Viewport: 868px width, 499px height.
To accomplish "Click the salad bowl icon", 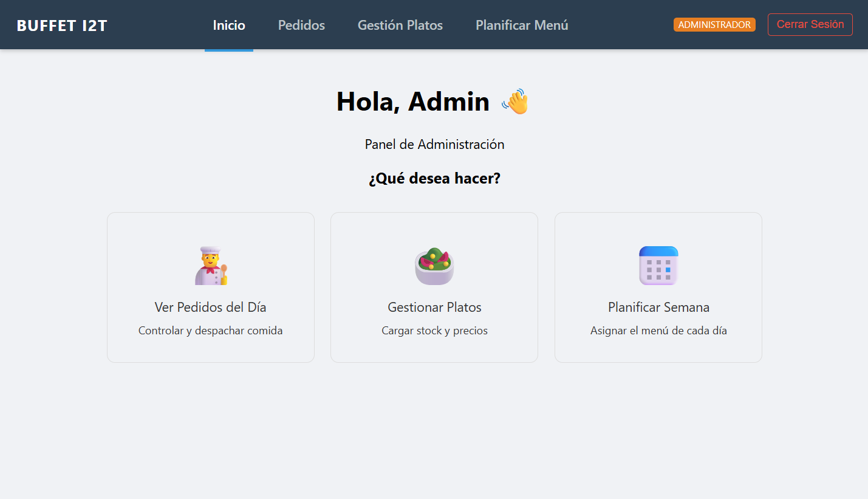I will point(434,266).
